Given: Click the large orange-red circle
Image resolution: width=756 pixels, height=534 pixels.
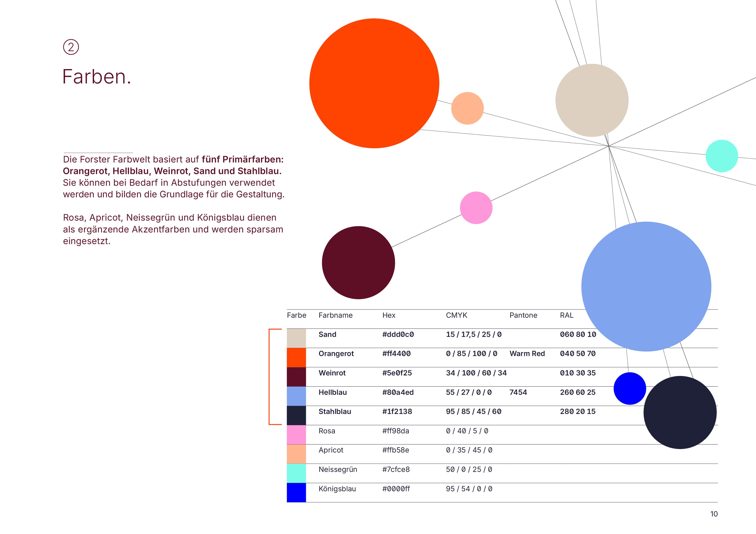Looking at the screenshot, I should [x=374, y=83].
